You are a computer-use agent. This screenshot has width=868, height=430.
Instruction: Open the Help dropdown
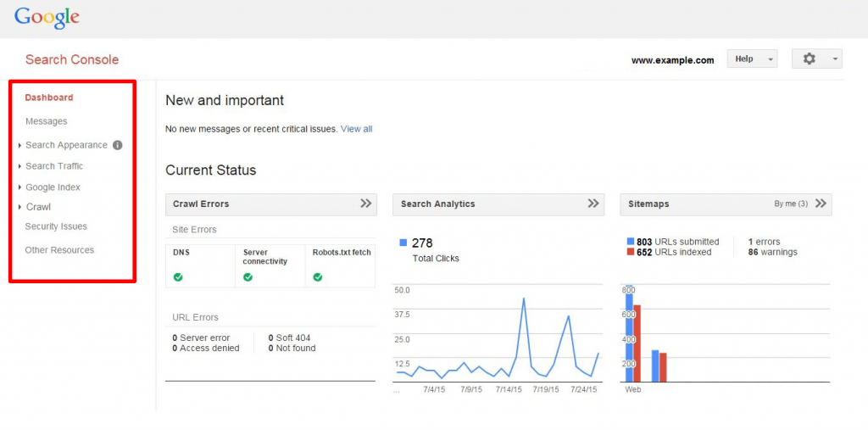click(752, 59)
